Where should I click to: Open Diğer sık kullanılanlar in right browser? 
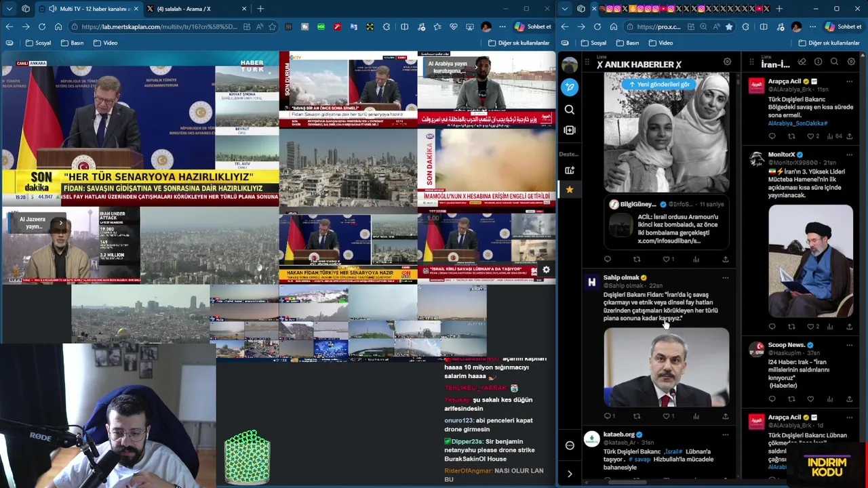tap(829, 43)
